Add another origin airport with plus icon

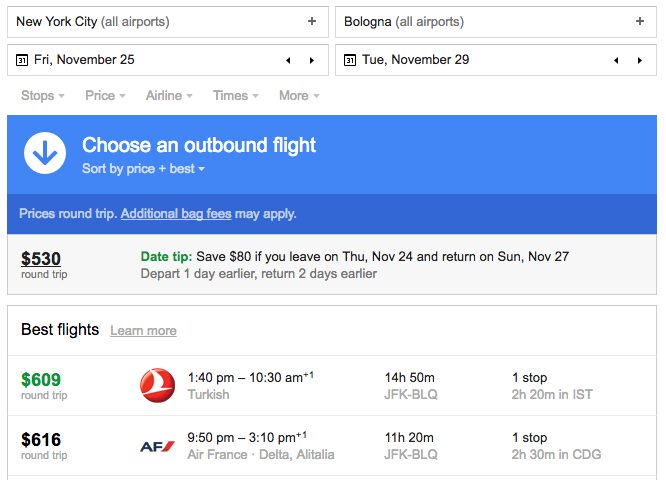pyautogui.click(x=312, y=21)
